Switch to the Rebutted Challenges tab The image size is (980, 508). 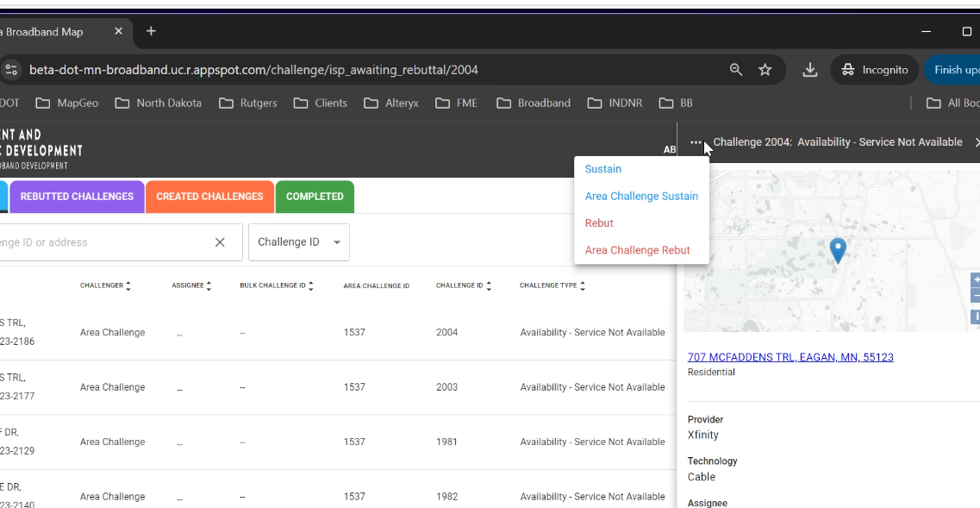point(77,197)
